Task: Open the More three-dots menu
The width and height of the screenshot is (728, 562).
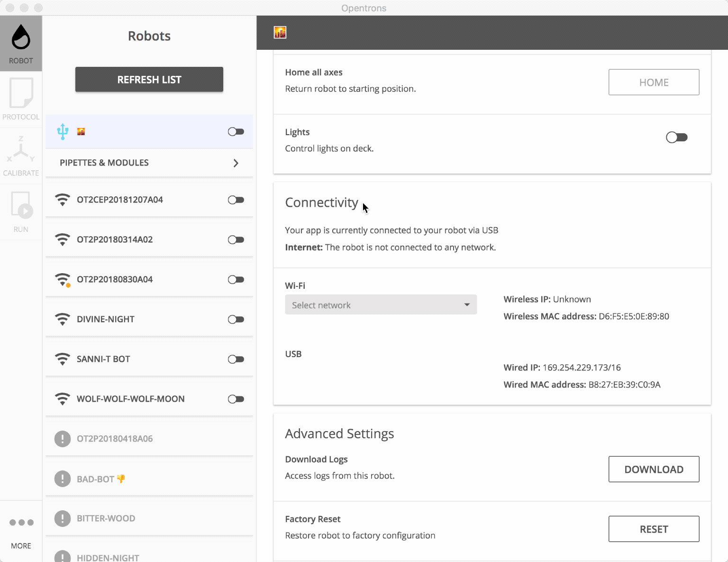Action: tap(21, 523)
